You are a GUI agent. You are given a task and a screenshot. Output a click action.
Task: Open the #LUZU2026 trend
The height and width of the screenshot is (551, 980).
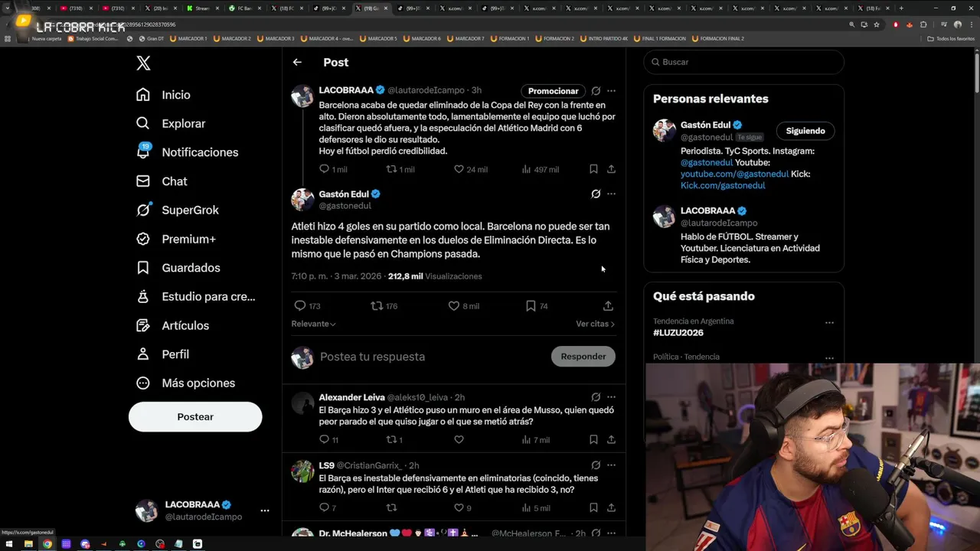[x=678, y=333]
